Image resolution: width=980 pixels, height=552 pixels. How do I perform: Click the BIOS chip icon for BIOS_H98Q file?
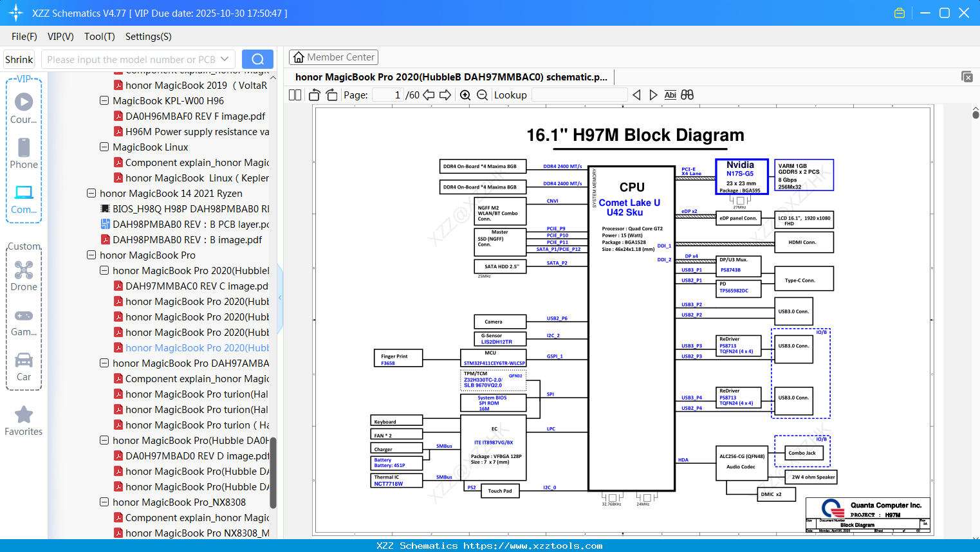pos(106,208)
